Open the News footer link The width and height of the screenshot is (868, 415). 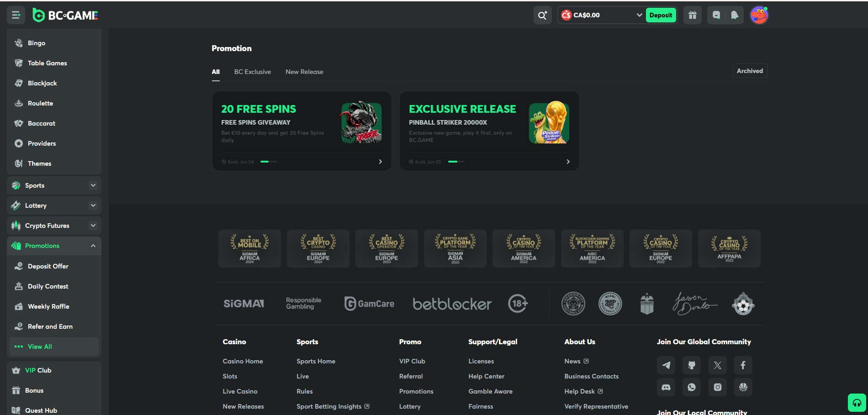tap(577, 361)
